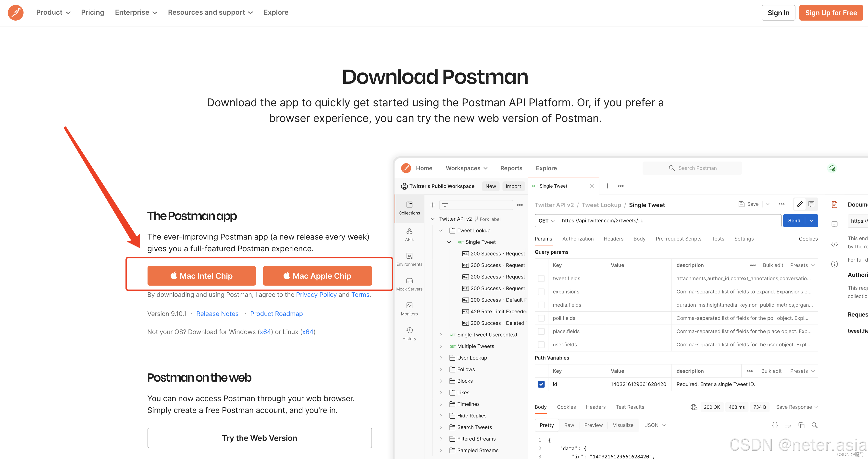
Task: Click the Fork label icon
Action: click(x=476, y=219)
